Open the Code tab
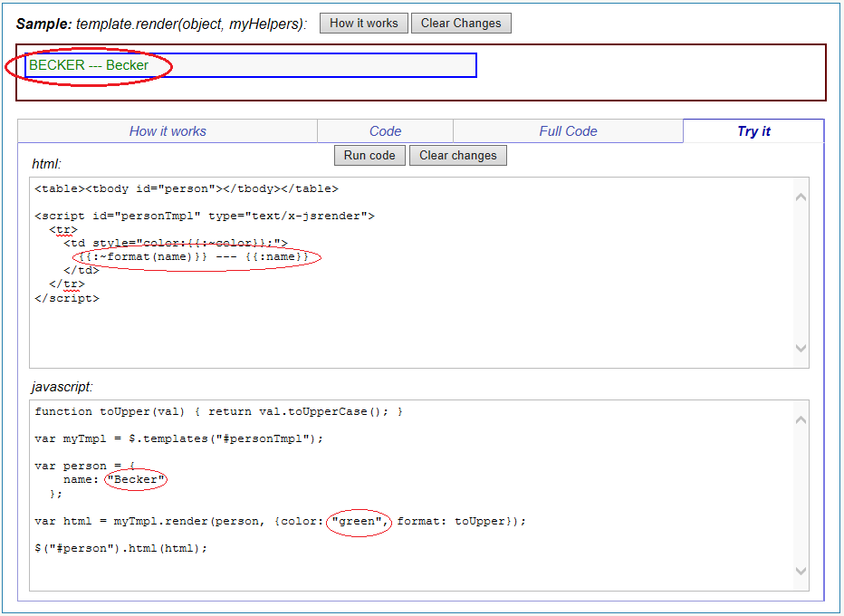844x616 pixels. tap(385, 130)
